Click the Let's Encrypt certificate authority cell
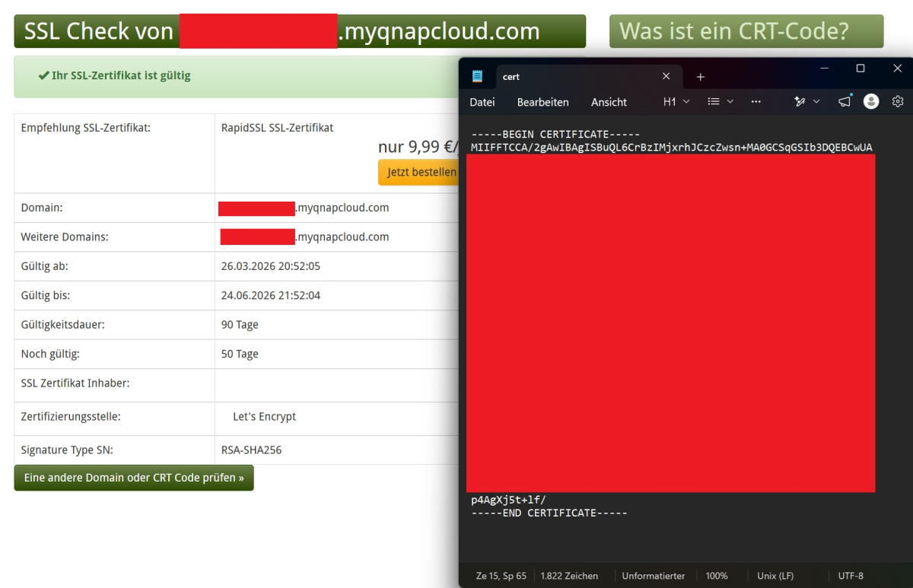The image size is (913, 588). (x=264, y=417)
